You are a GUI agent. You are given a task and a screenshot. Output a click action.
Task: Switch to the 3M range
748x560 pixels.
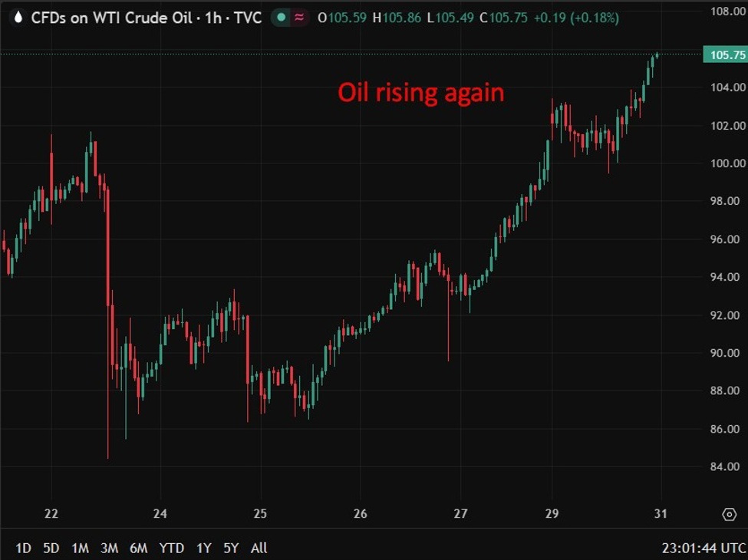click(109, 548)
